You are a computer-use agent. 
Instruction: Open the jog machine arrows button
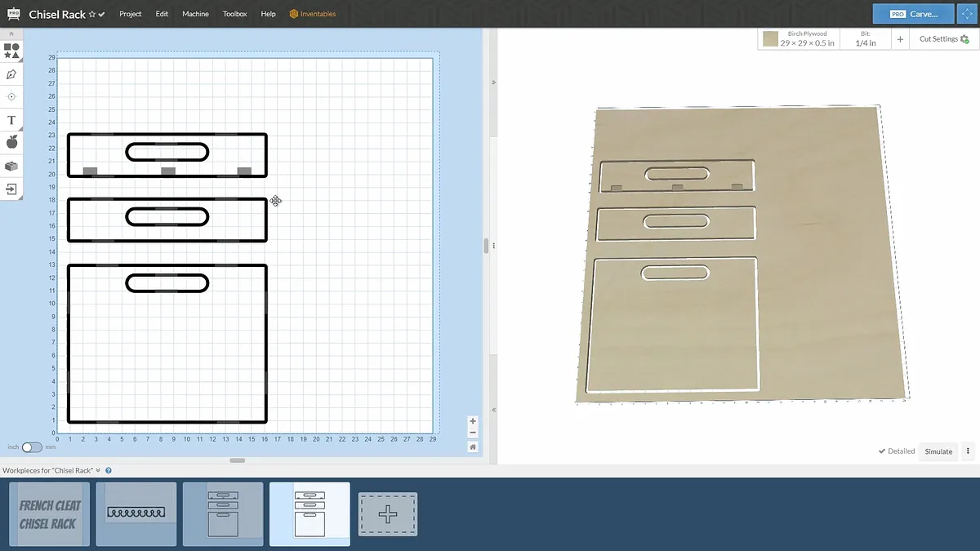967,14
